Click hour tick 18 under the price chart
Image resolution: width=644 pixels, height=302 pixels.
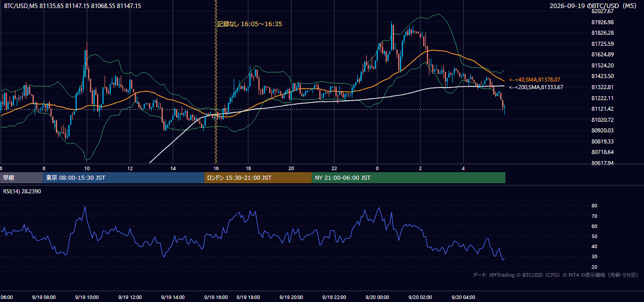pos(248,168)
